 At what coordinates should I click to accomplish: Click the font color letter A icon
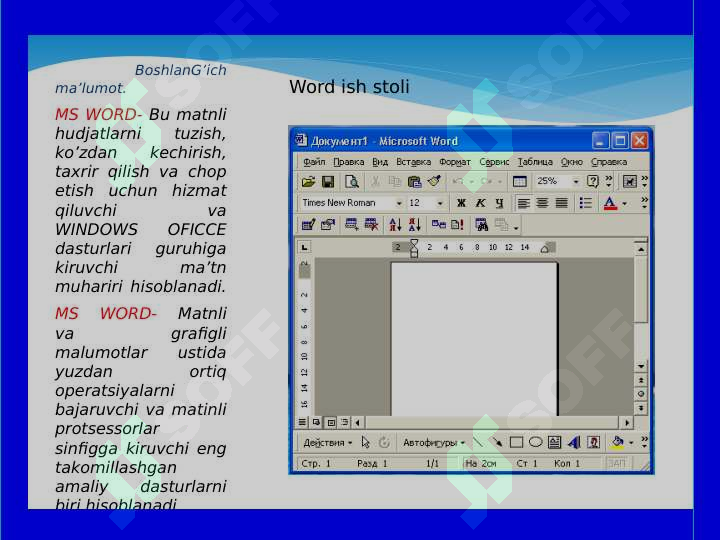[610, 203]
